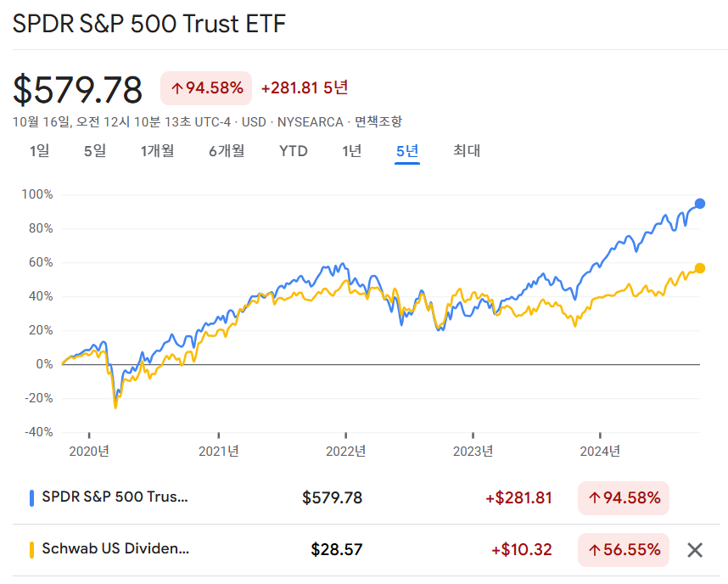Click the SPDR S&P 500 Trust ETF title
The width and height of the screenshot is (728, 584).
[x=149, y=24]
